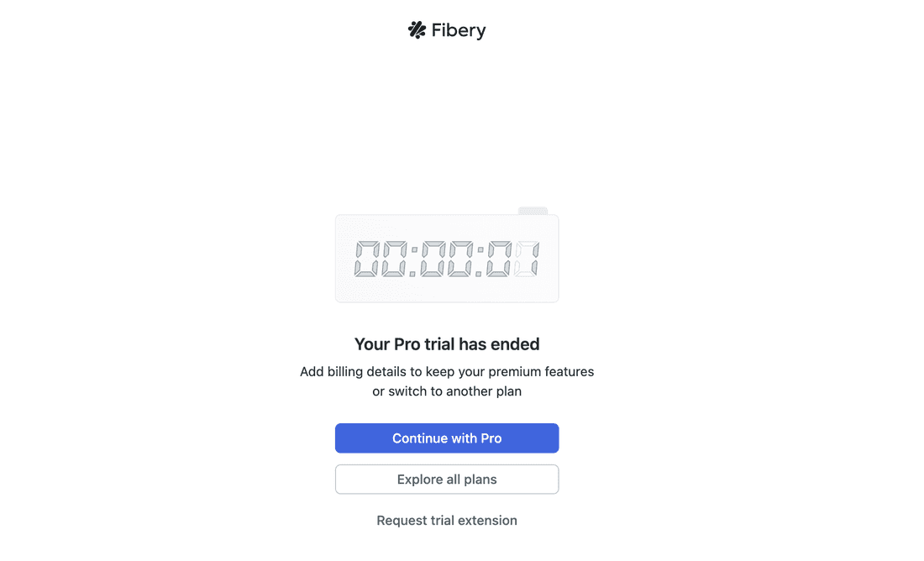Select the Fibery wordmark at the top
Viewport: 924px width, 561px height.
click(x=459, y=30)
